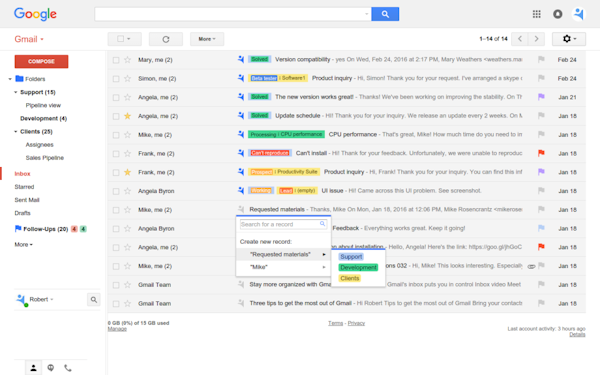The width and height of the screenshot is (600, 375).
Task: Open the Google apps grid icon
Action: point(536,14)
